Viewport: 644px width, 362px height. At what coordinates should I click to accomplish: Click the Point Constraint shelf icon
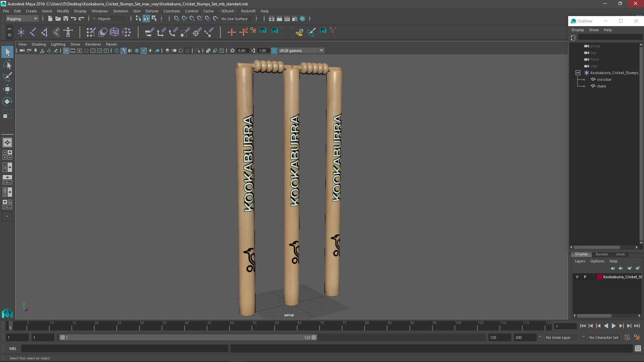click(x=161, y=32)
